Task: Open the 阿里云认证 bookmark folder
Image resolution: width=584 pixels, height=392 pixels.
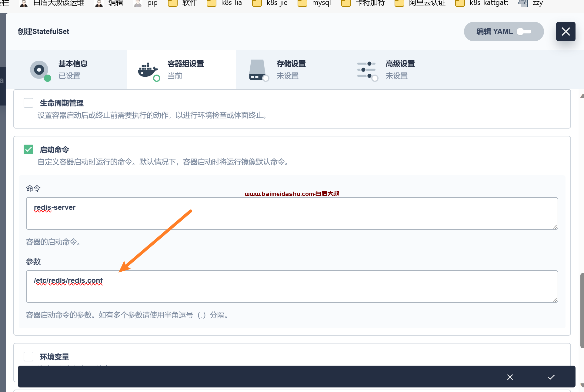Action: (x=420, y=3)
